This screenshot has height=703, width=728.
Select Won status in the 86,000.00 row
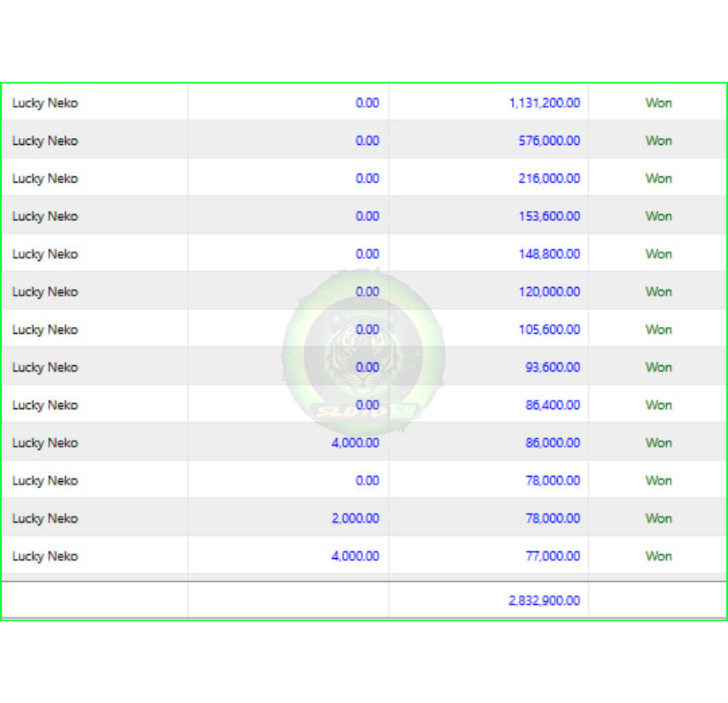(x=659, y=442)
